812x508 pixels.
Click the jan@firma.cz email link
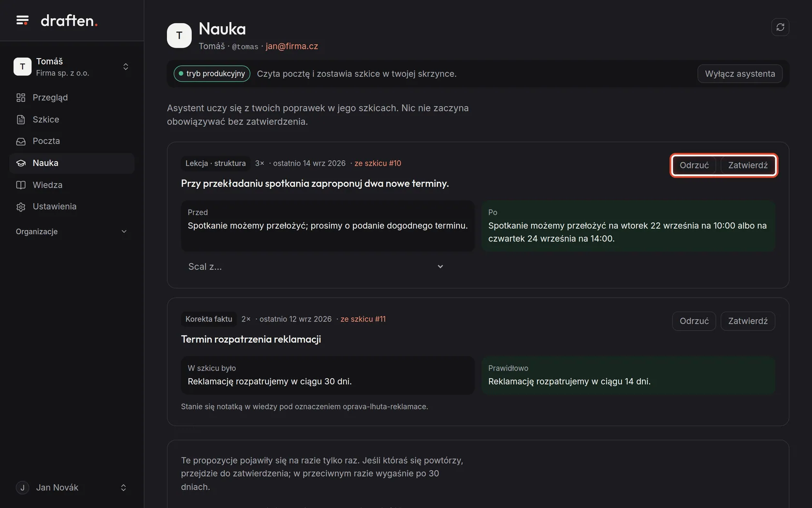click(292, 46)
